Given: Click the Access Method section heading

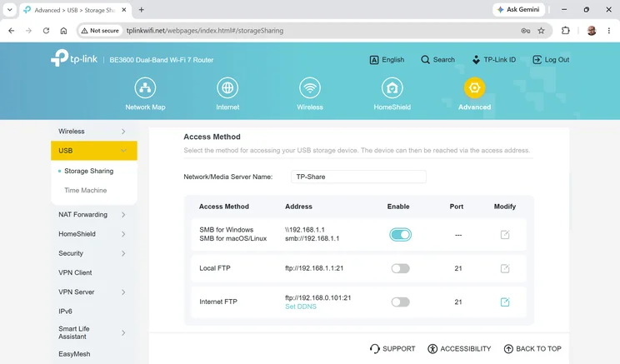Looking at the screenshot, I should point(212,137).
